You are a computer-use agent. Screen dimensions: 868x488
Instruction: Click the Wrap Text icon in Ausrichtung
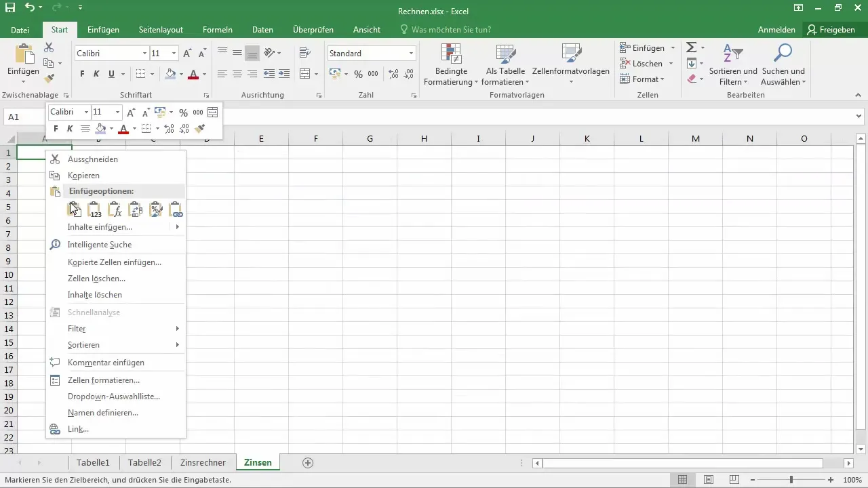pyautogui.click(x=304, y=53)
